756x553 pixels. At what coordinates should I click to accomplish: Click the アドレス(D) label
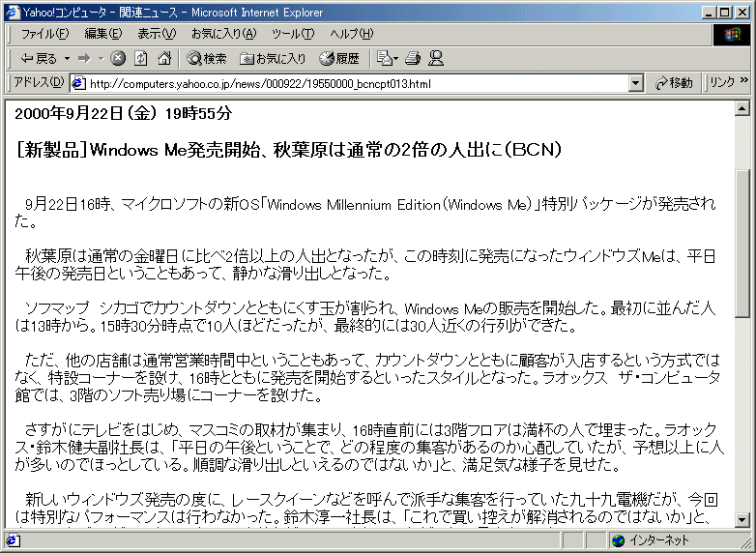(x=39, y=82)
